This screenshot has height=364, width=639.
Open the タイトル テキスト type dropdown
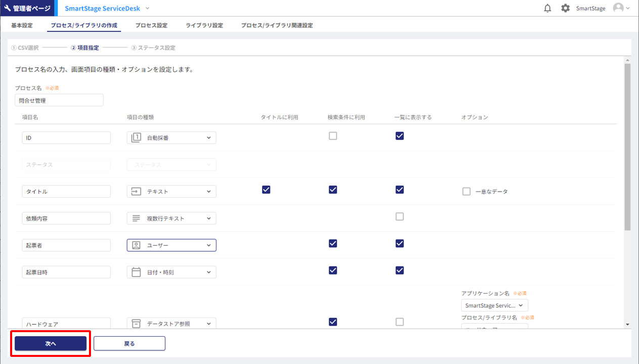coord(171,192)
